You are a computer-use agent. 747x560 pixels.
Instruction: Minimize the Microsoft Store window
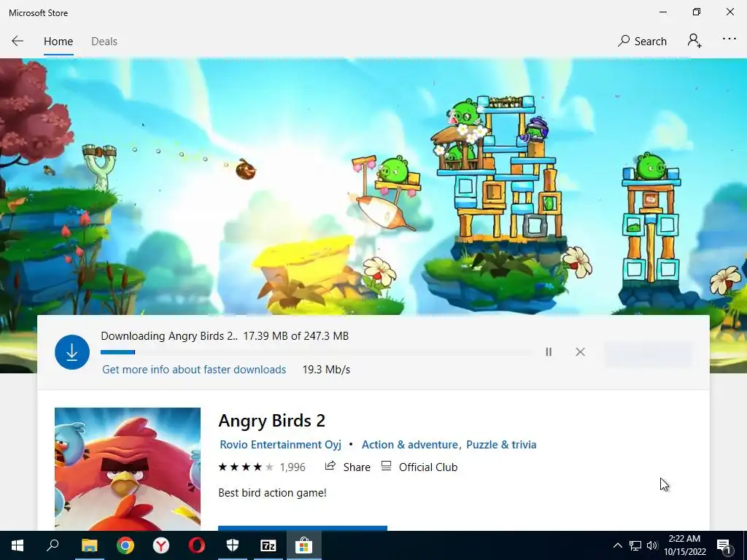(663, 12)
